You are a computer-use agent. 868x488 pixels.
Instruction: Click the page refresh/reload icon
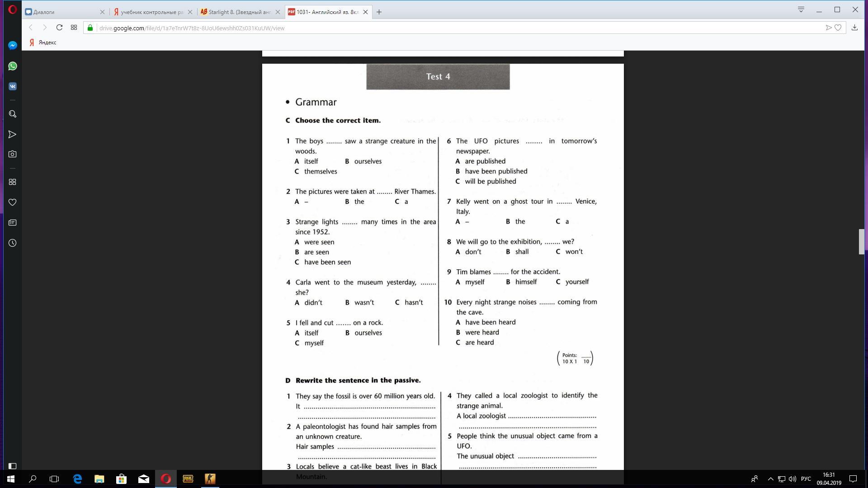pos(60,28)
